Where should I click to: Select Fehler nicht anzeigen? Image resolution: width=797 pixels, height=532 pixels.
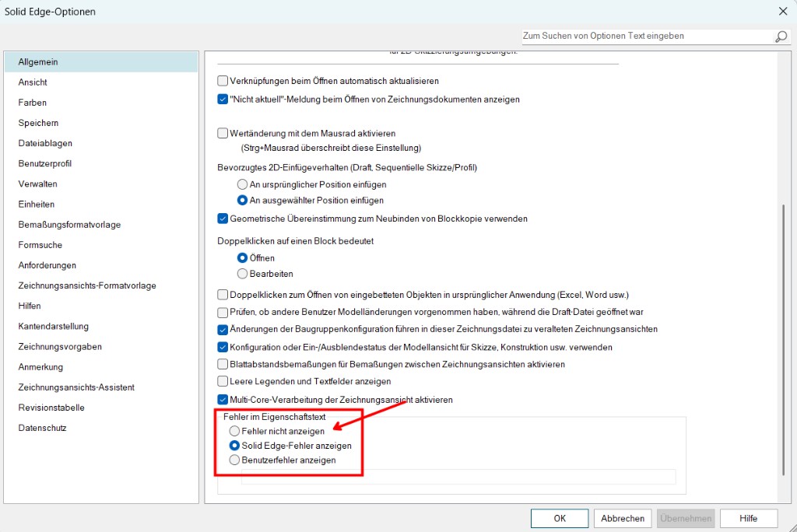(234, 431)
